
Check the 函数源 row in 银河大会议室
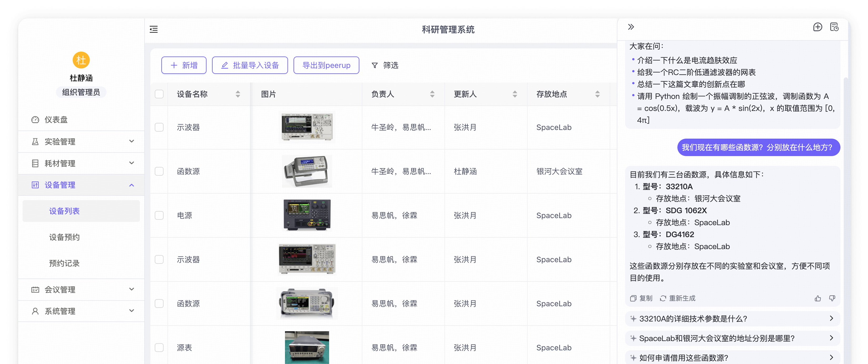click(x=159, y=171)
